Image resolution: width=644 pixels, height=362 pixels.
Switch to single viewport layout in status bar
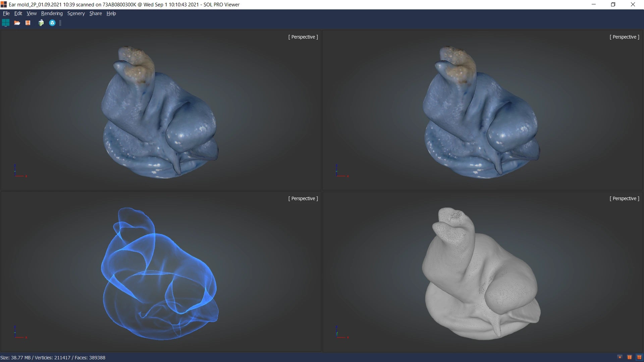pos(620,357)
